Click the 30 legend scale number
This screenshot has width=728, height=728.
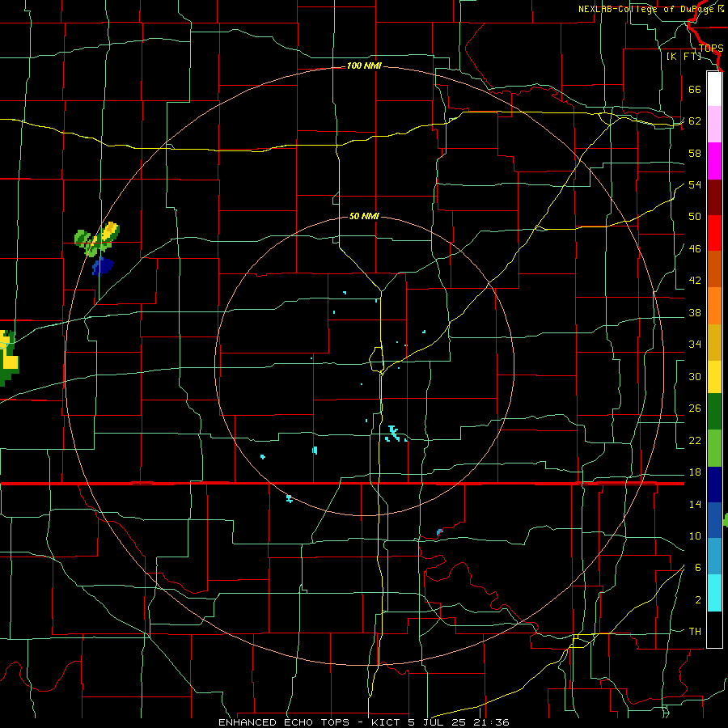695,376
